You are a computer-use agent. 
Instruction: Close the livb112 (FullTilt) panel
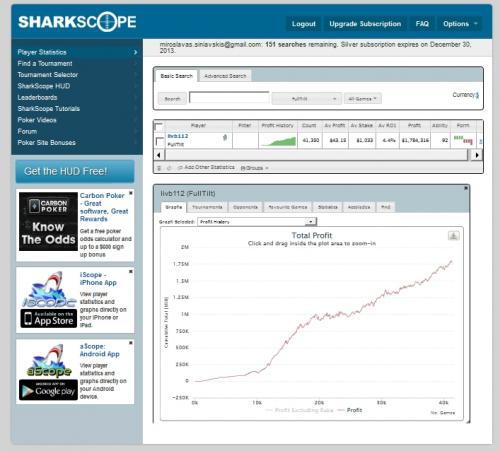point(466,188)
